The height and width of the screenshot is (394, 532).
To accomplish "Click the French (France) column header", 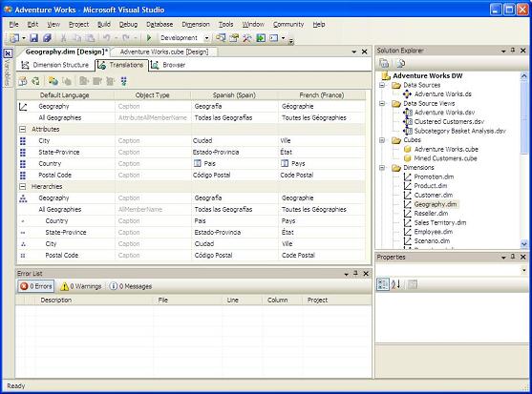I will (x=322, y=95).
